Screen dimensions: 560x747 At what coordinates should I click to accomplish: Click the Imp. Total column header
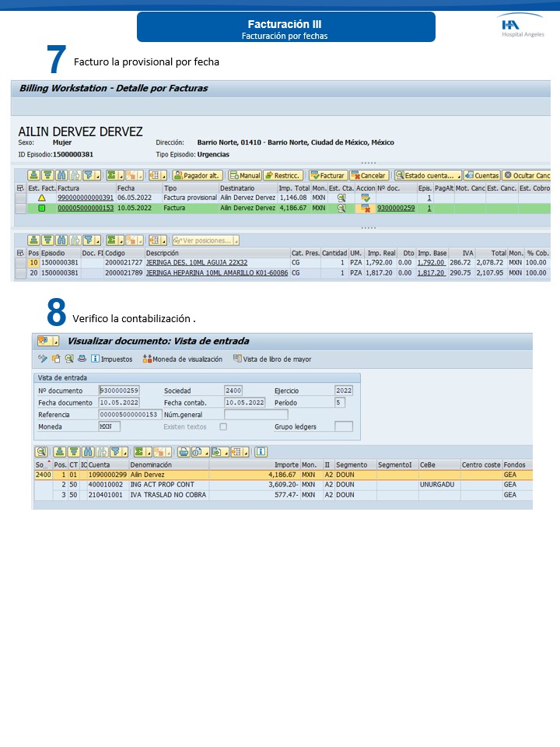click(293, 188)
